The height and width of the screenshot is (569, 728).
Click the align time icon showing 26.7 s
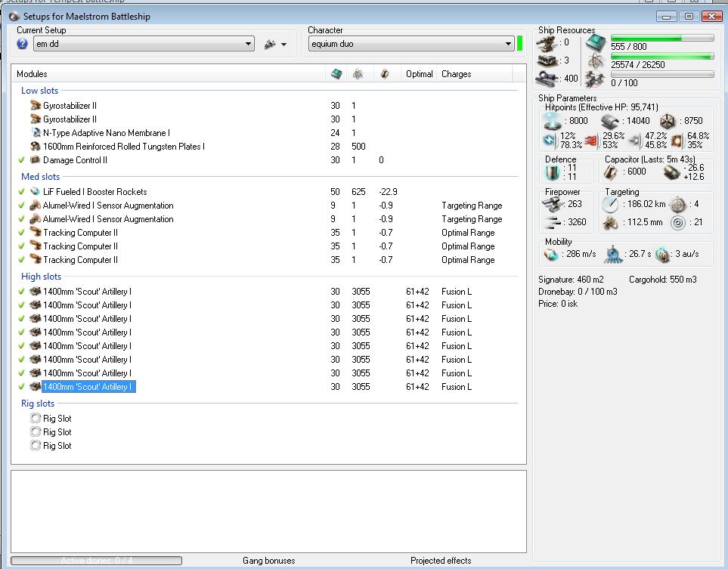[613, 255]
